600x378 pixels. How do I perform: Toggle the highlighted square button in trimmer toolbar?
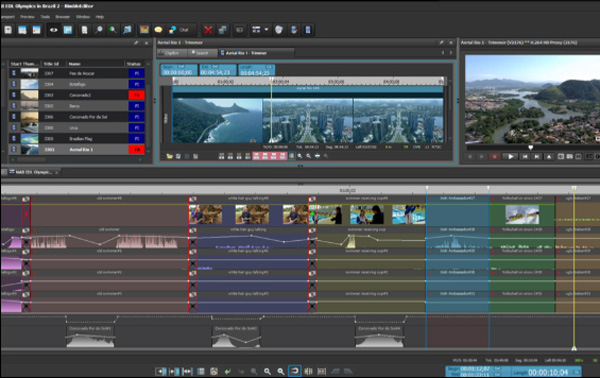[x=292, y=156]
